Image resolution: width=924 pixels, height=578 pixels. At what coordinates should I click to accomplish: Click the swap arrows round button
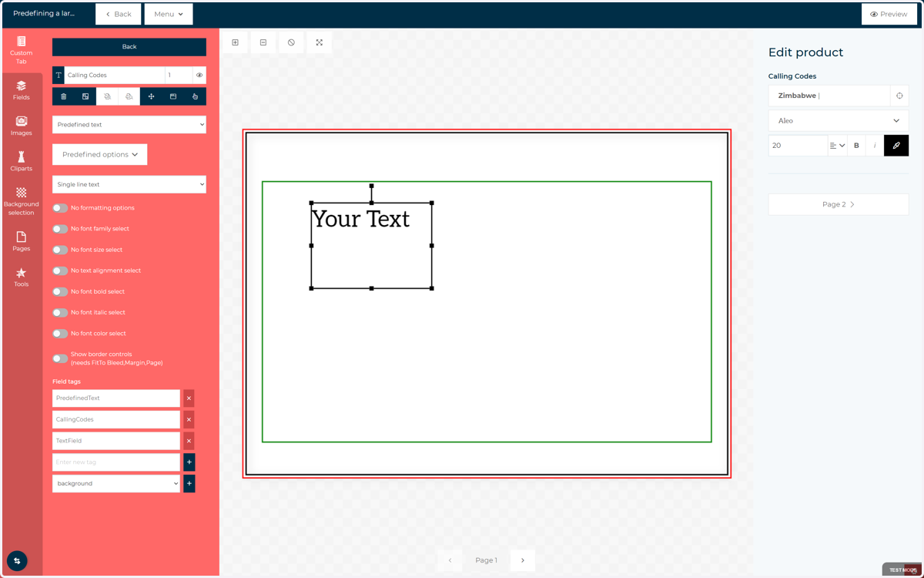(x=17, y=561)
